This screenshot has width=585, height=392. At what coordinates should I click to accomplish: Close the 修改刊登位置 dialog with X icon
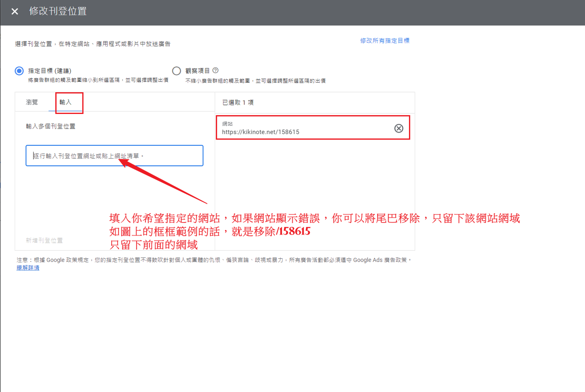point(15,12)
